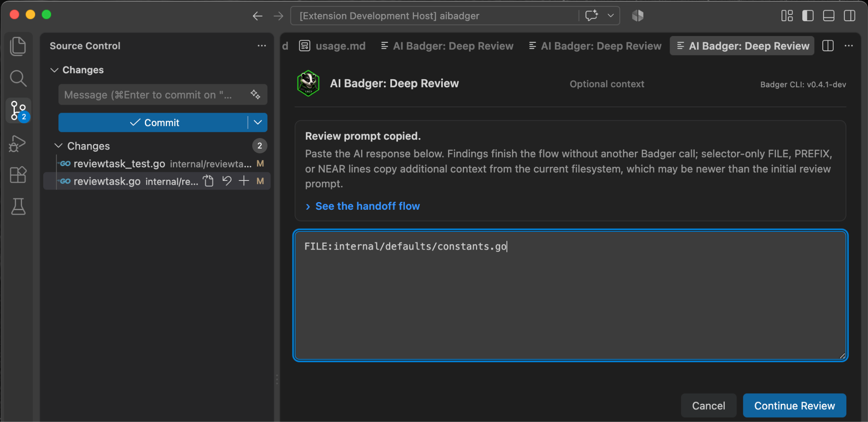
Task: Go back with the left arrow
Action: 258,16
